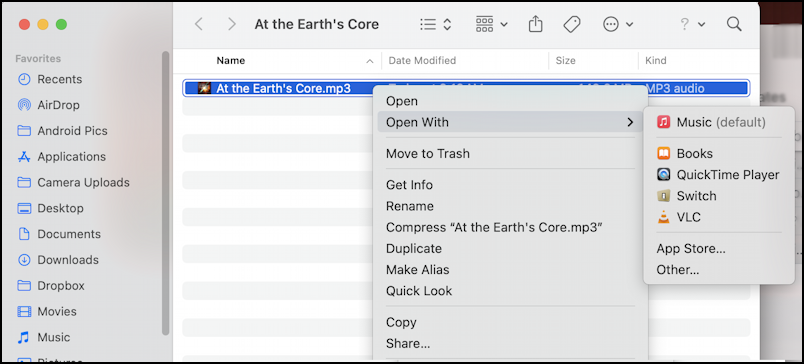Choose Copy from the context menu
Screen dimensions: 804x364
[401, 322]
